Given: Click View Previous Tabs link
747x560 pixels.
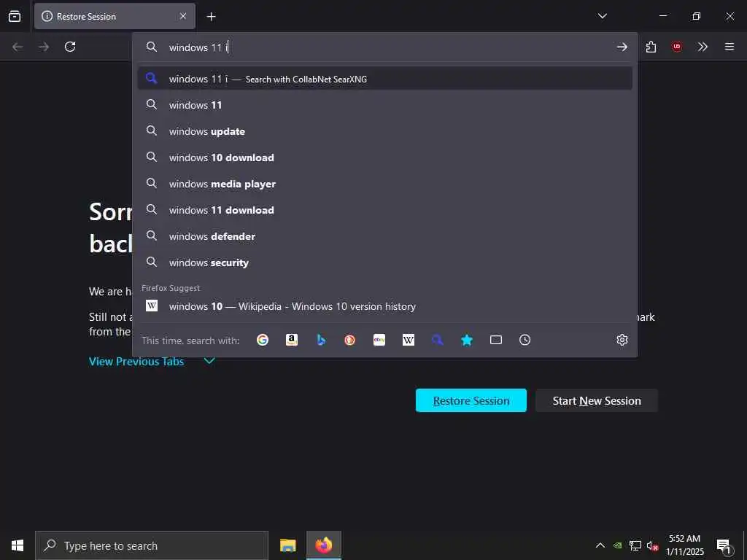Looking at the screenshot, I should pyautogui.click(x=136, y=362).
